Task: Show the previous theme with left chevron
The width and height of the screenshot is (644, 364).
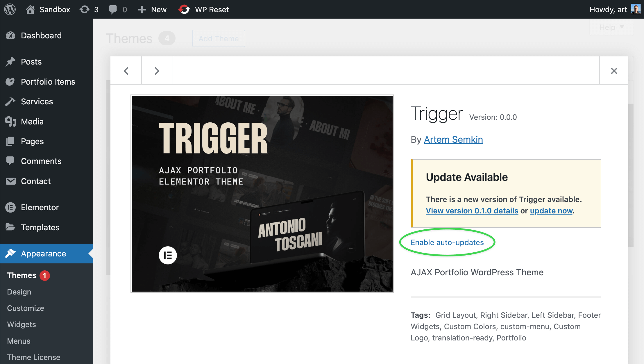Action: (x=126, y=71)
